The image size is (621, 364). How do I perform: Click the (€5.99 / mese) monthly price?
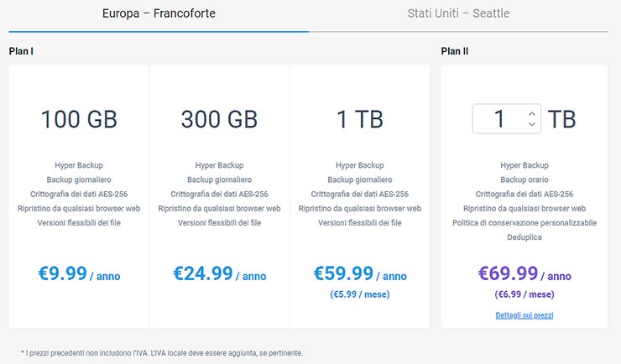(360, 294)
